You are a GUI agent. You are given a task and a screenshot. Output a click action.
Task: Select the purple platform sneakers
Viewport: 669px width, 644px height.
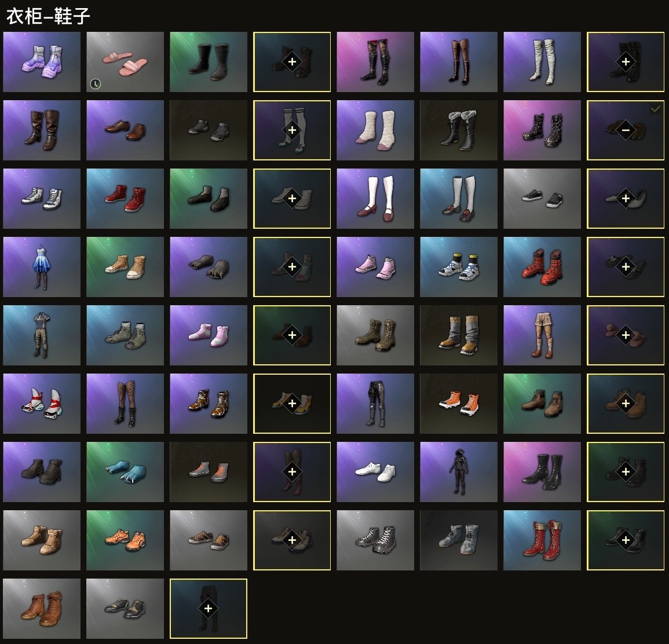click(x=41, y=62)
